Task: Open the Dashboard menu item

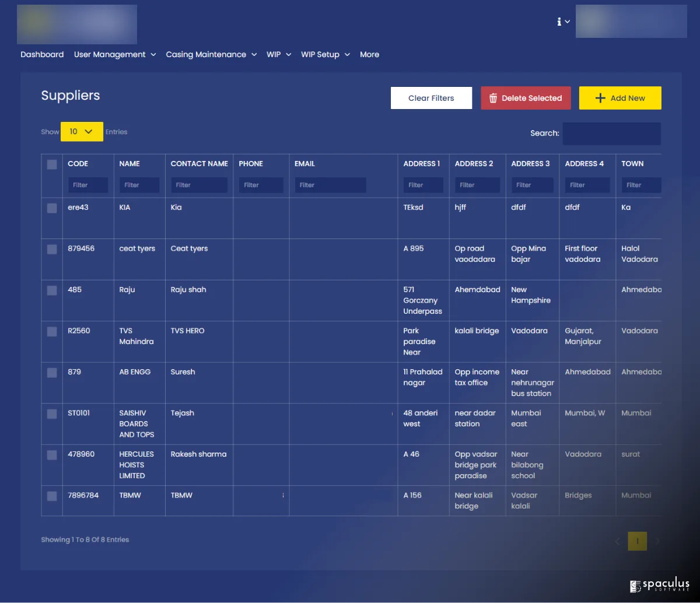Action: (42, 54)
